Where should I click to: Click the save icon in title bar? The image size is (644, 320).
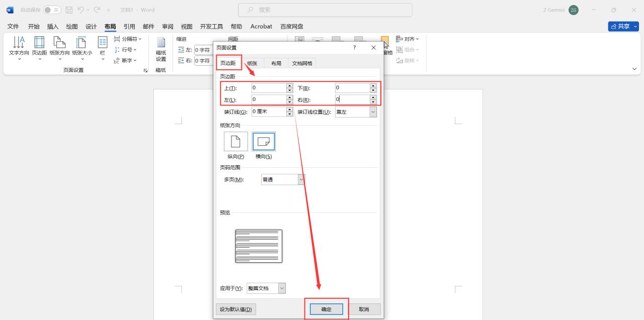coord(69,10)
